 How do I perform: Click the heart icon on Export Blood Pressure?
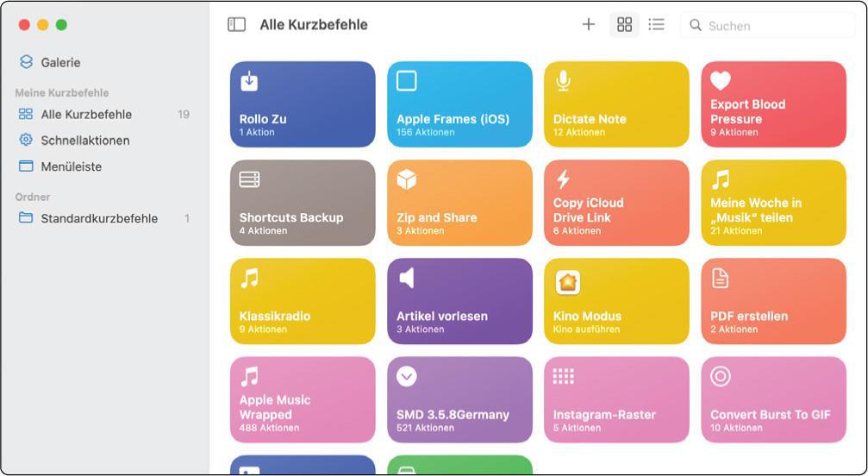point(721,81)
